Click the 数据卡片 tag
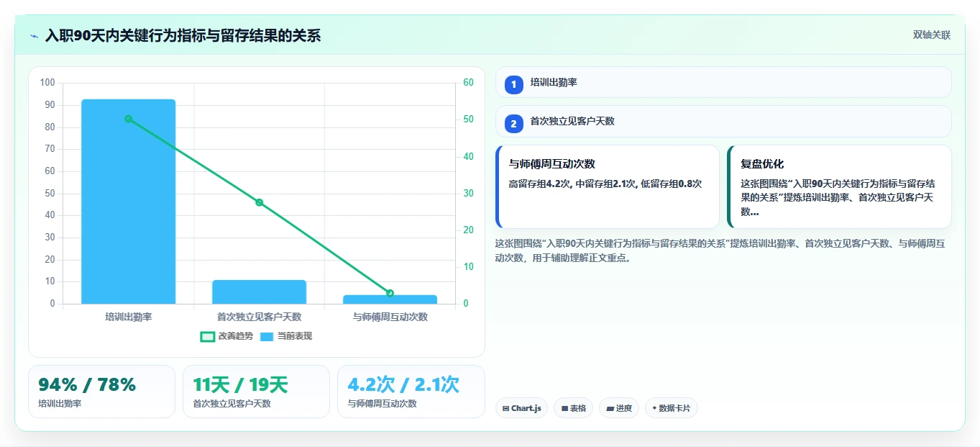Viewport: 980px width, 447px height. click(x=672, y=408)
